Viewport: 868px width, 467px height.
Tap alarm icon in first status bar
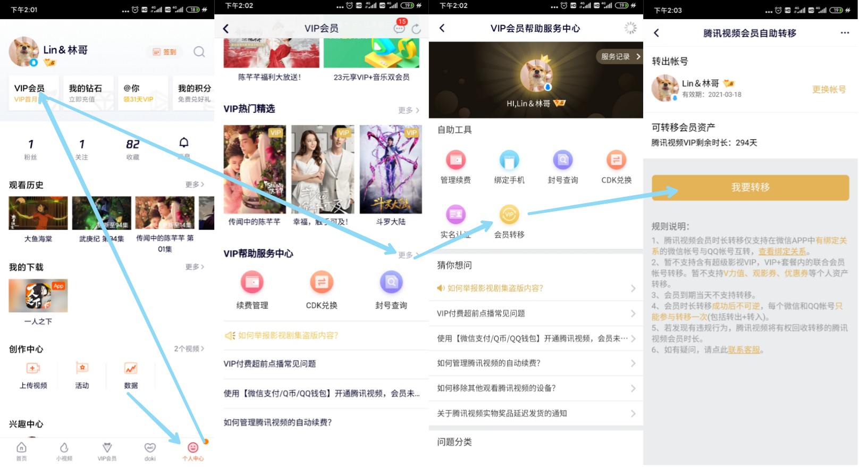[135, 10]
